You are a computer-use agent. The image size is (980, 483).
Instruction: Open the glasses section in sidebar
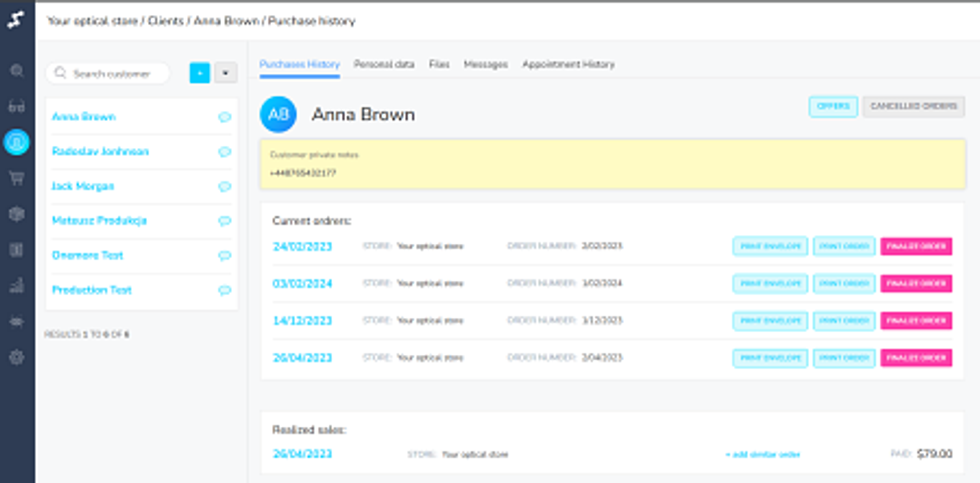(16, 107)
